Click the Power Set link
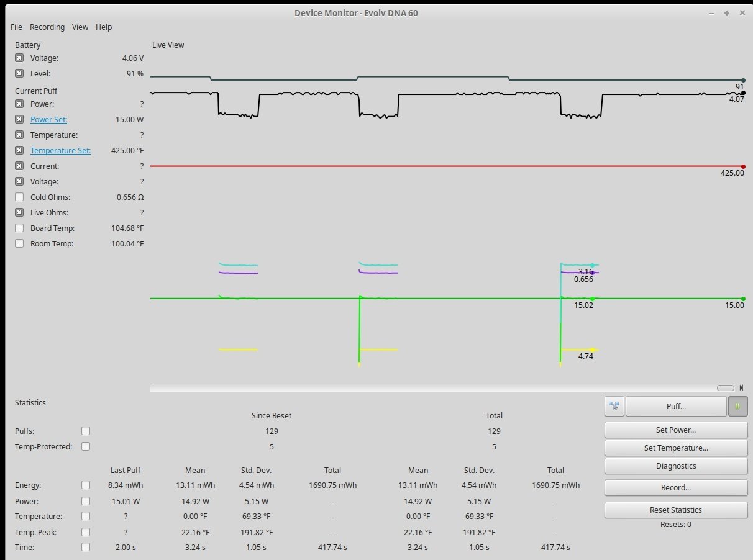 click(48, 120)
